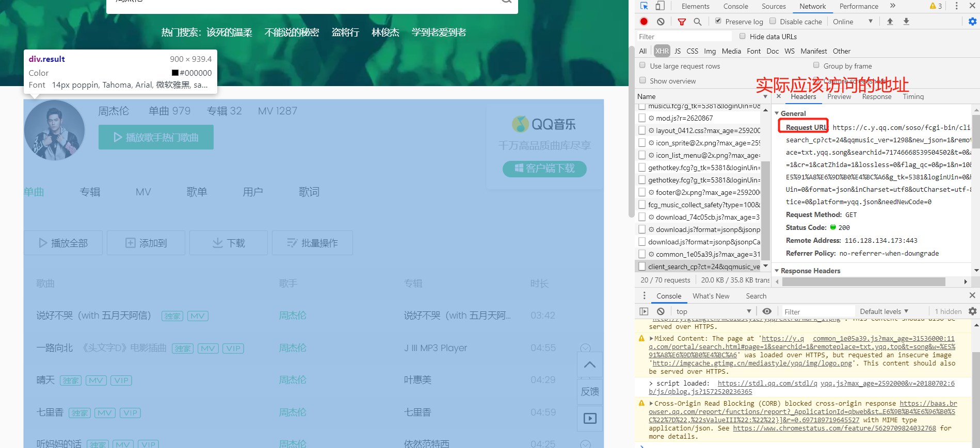The width and height of the screenshot is (980, 448).
Task: Enable Group by frame checkbox
Action: [816, 65]
